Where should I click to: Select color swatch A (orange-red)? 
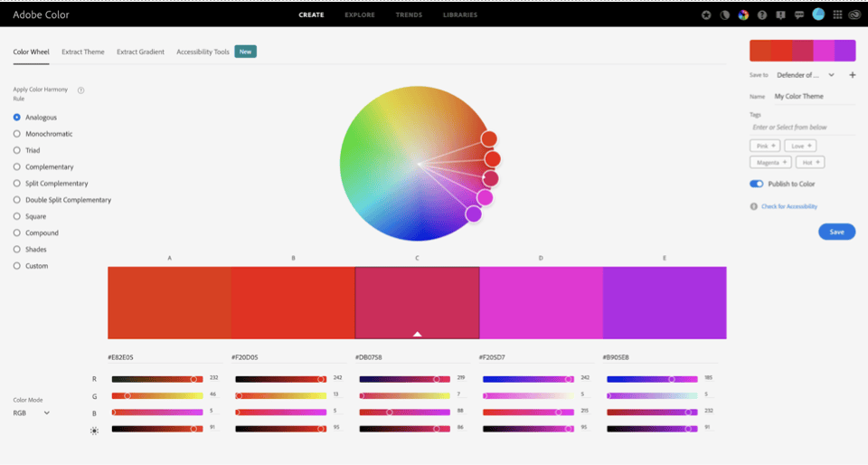169,303
